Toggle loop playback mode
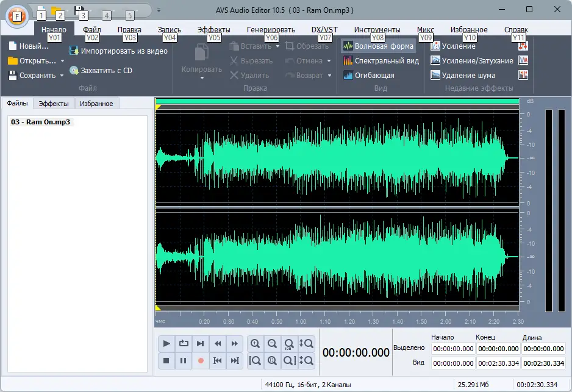 184,343
